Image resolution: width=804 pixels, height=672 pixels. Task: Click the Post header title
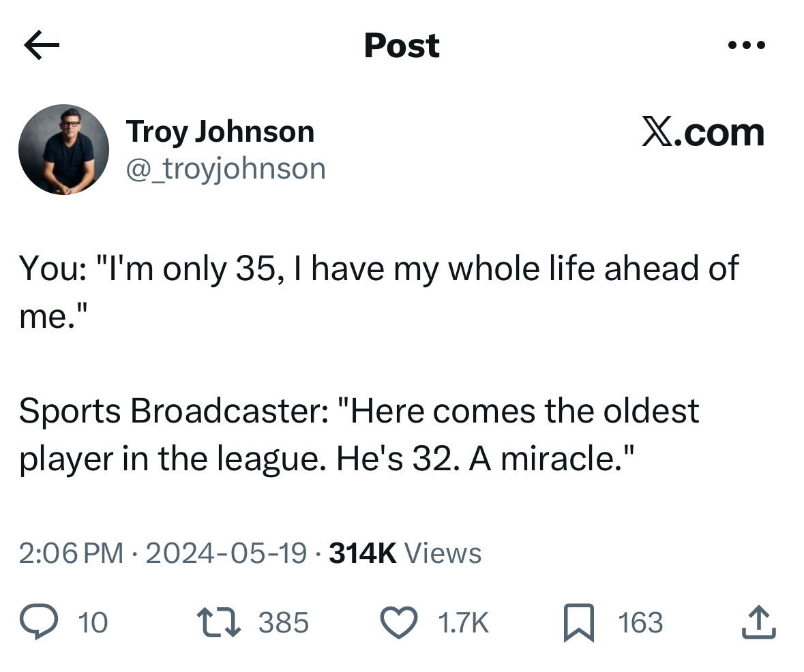click(x=402, y=46)
